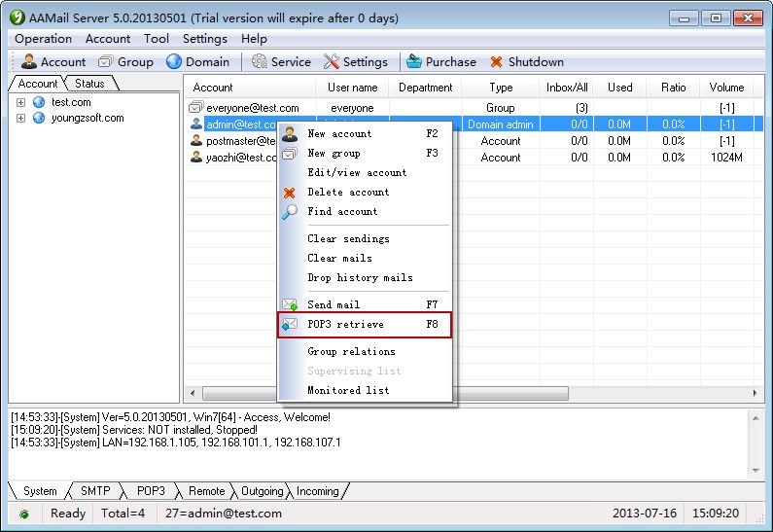This screenshot has width=773, height=532.
Task: Switch to the SMTP log tab
Action: [x=95, y=491]
